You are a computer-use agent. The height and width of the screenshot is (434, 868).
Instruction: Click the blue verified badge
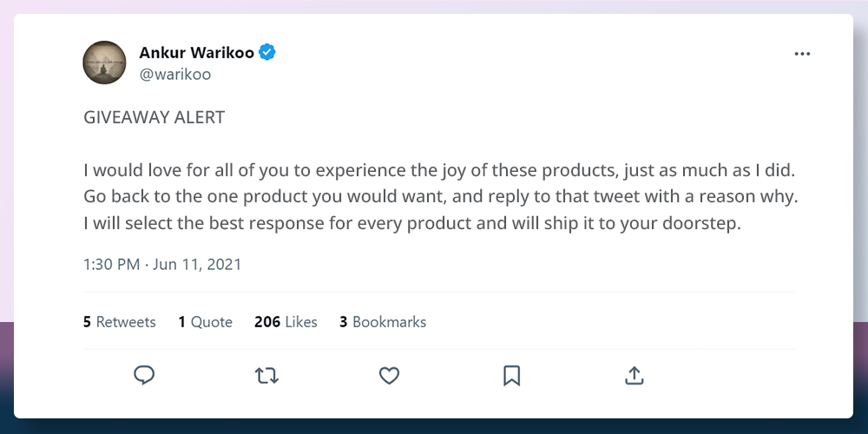(x=268, y=53)
